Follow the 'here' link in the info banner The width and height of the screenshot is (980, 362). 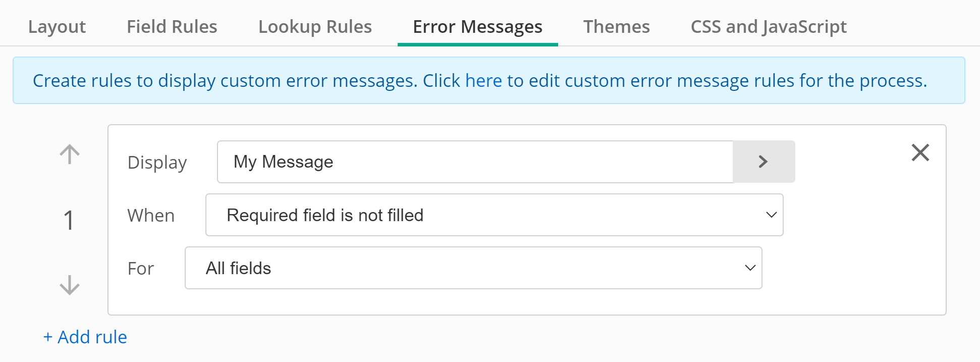coord(483,80)
